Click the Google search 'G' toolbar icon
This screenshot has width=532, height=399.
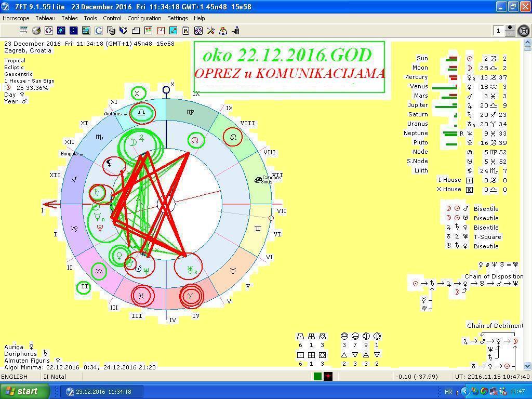point(99,31)
